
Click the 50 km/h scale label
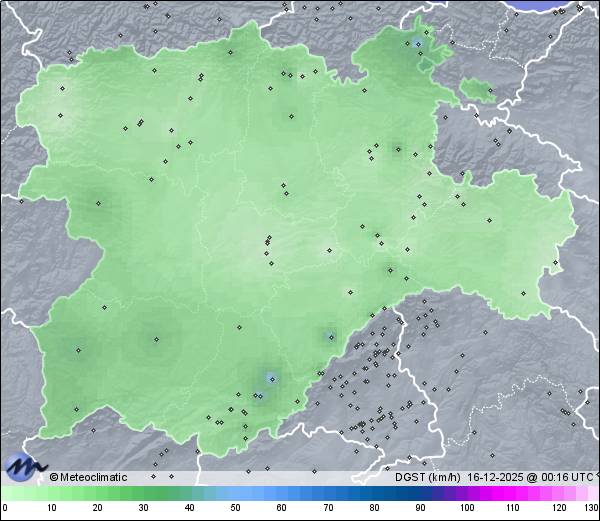(x=236, y=509)
